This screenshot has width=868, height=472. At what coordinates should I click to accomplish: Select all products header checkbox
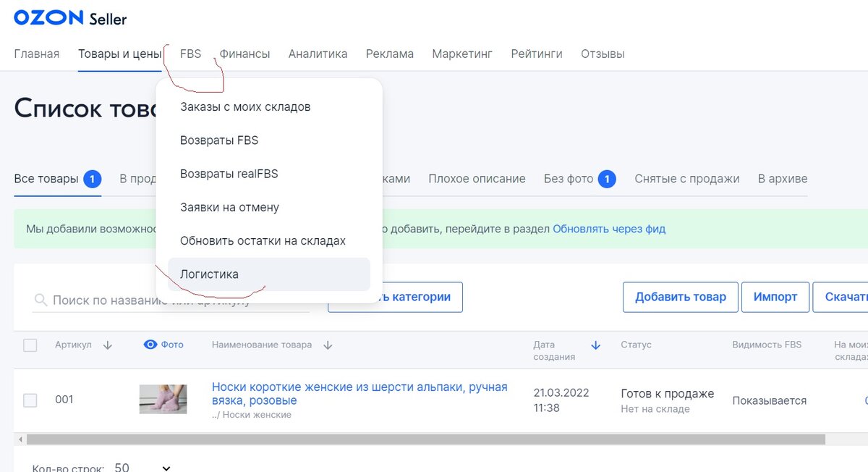(30, 345)
